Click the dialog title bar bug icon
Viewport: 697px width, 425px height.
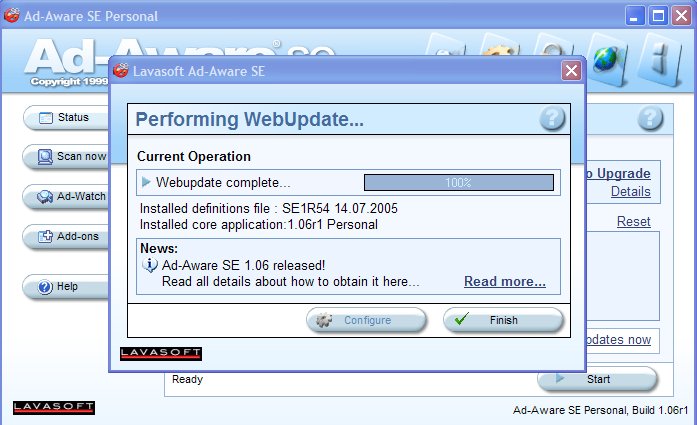[120, 70]
